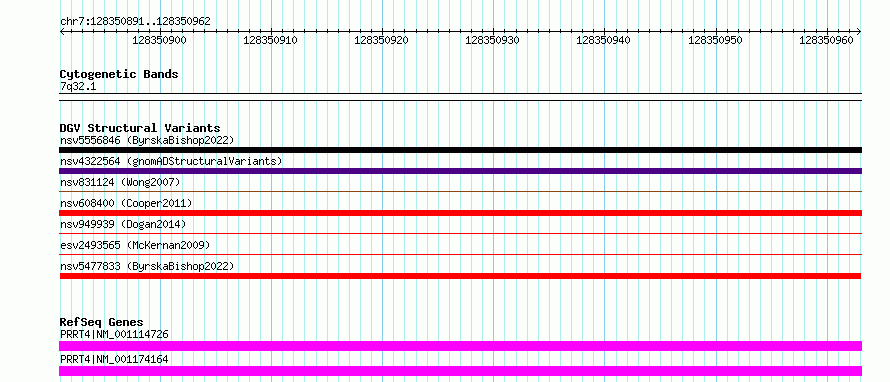Click the chr7:128350891..128350962 region label
The image size is (890, 382).
pyautogui.click(x=135, y=22)
